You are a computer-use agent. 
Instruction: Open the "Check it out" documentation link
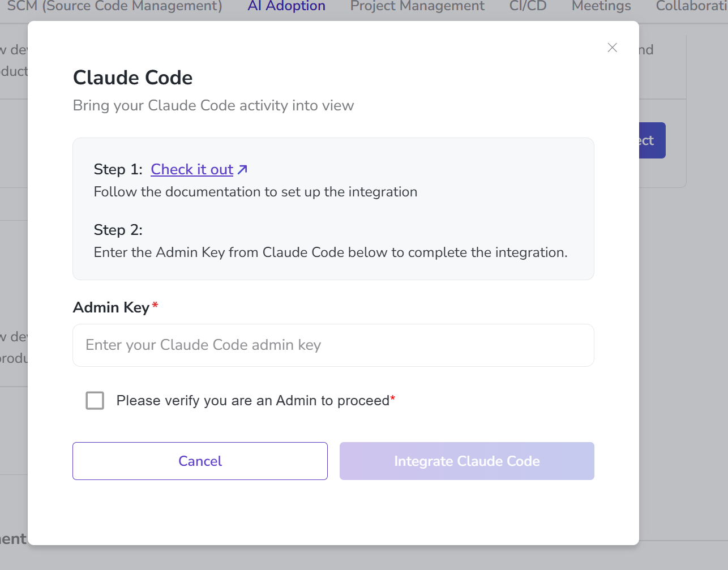[x=192, y=169]
